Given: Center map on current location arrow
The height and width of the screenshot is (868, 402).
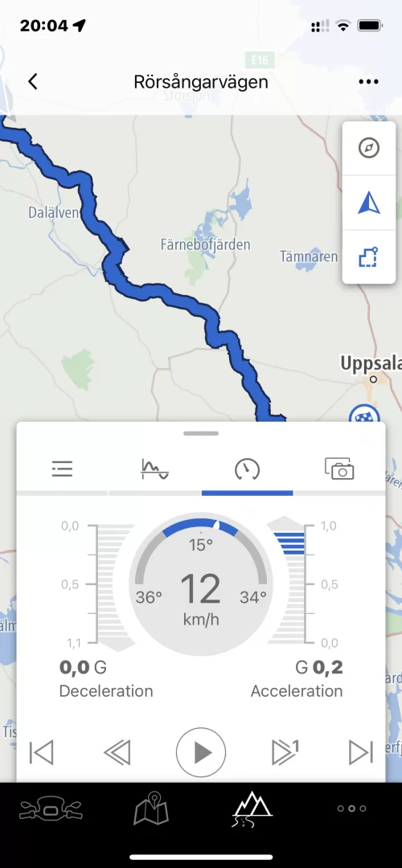Looking at the screenshot, I should [x=369, y=203].
